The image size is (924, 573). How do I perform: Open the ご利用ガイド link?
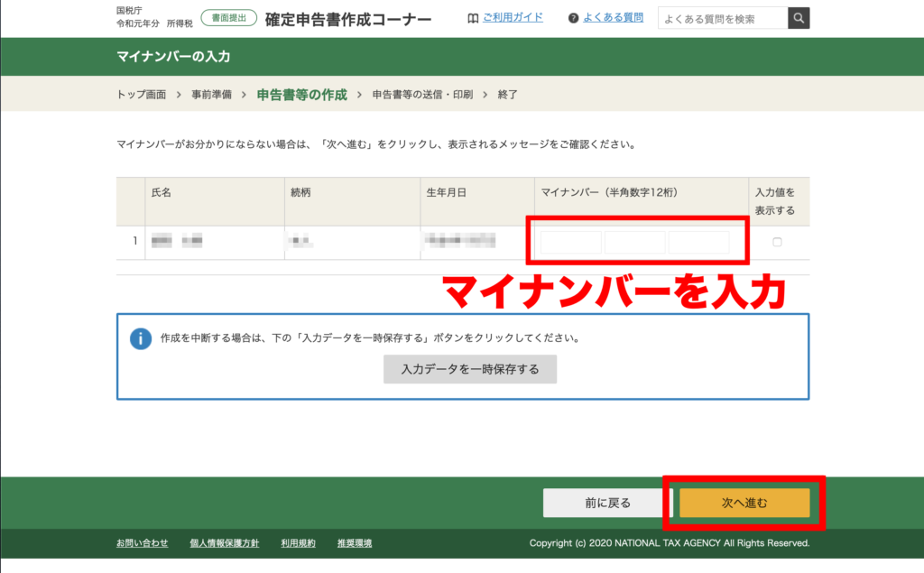coord(512,18)
